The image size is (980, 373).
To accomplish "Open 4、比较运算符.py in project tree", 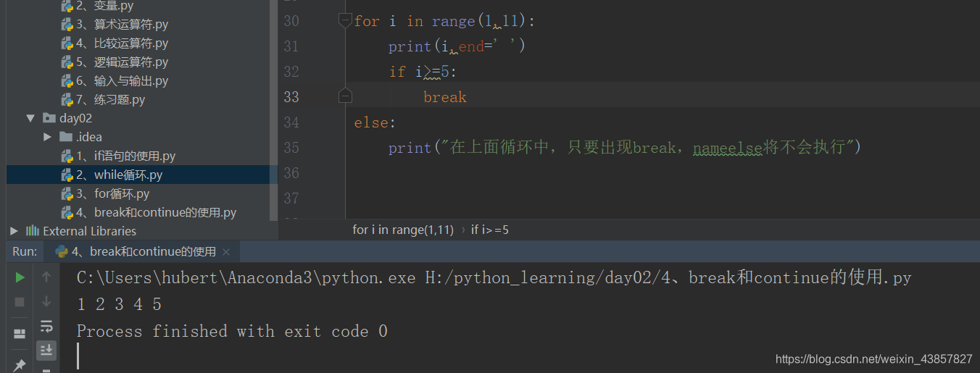I will (x=122, y=43).
